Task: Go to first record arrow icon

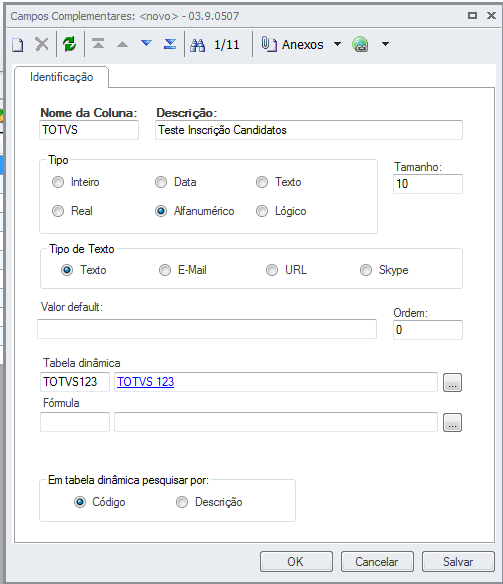Action: tap(98, 44)
